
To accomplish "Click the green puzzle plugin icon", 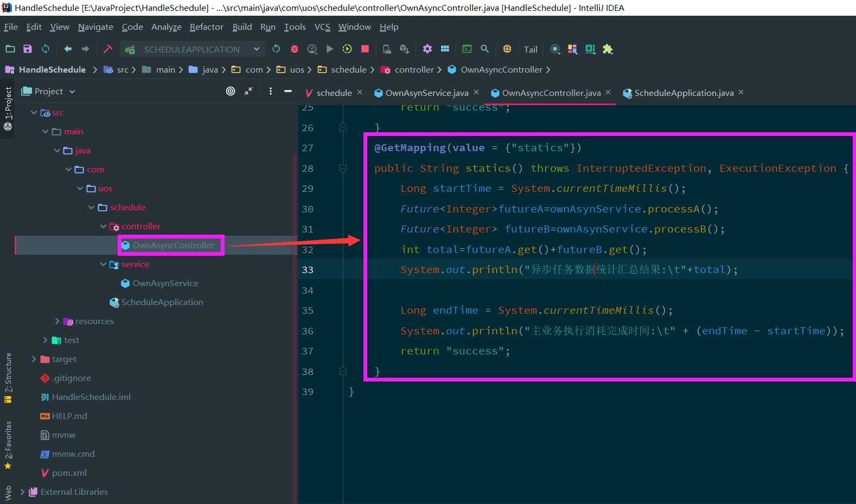I will [x=608, y=49].
